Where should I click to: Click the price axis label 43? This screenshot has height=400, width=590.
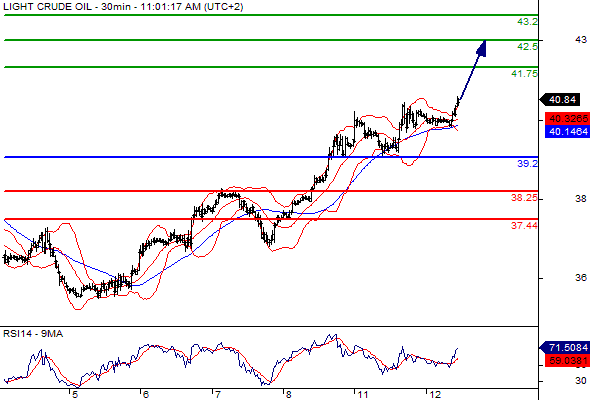click(581, 40)
